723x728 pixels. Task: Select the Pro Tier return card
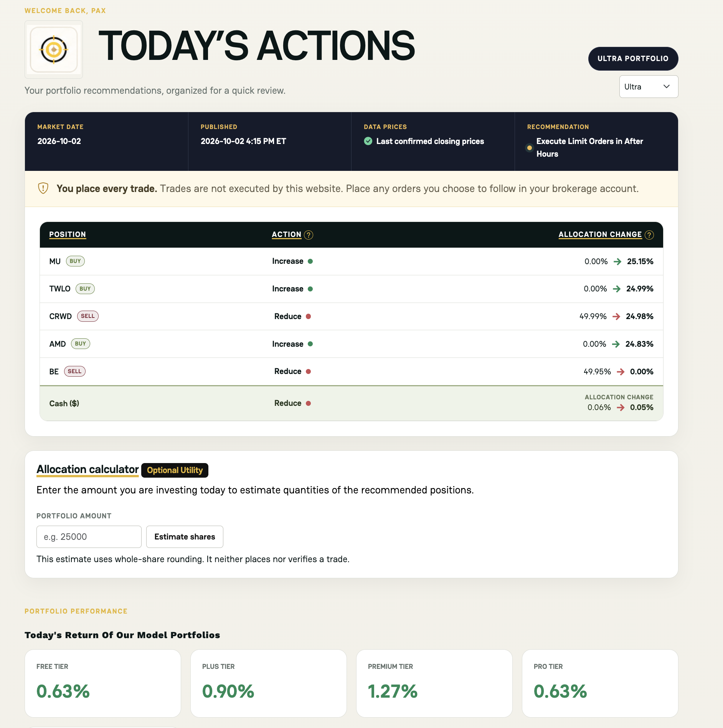600,683
